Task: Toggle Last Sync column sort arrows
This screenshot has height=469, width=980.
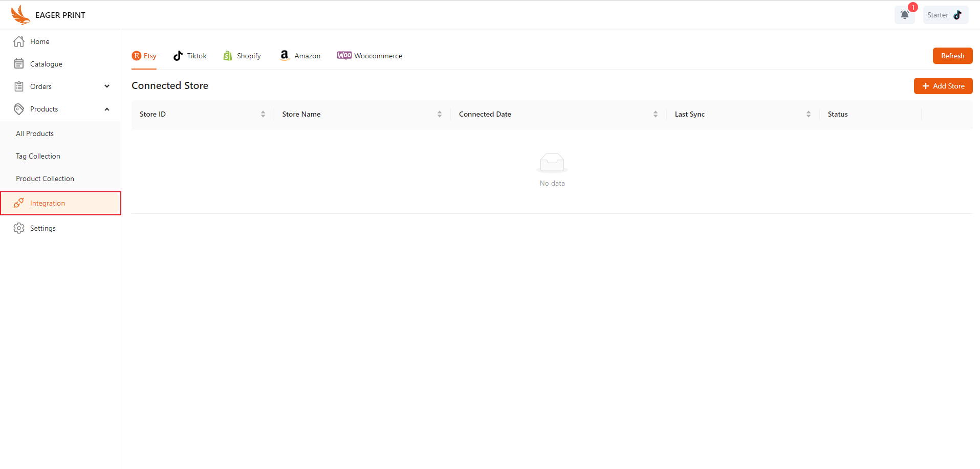Action: 809,114
